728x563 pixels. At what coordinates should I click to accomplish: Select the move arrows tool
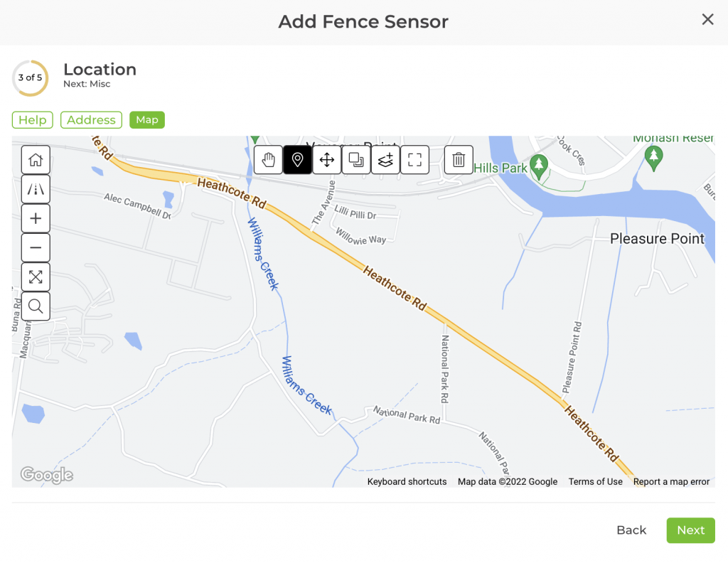tap(327, 160)
